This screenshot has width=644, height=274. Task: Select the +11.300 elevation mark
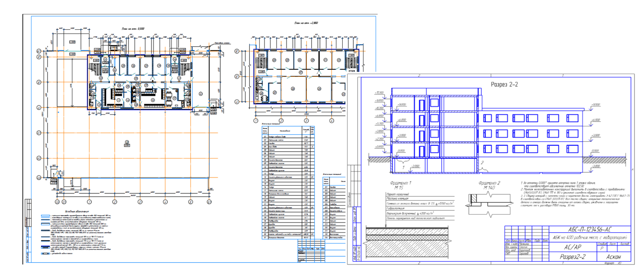click(379, 93)
